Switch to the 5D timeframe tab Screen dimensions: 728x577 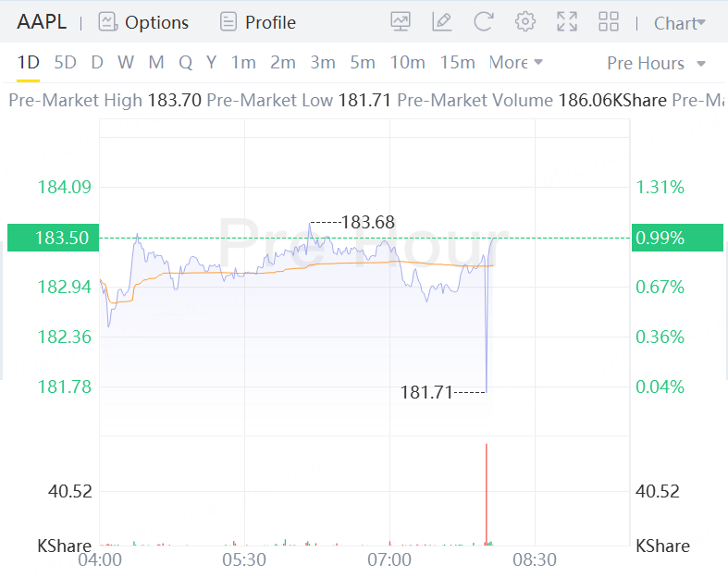click(65, 63)
